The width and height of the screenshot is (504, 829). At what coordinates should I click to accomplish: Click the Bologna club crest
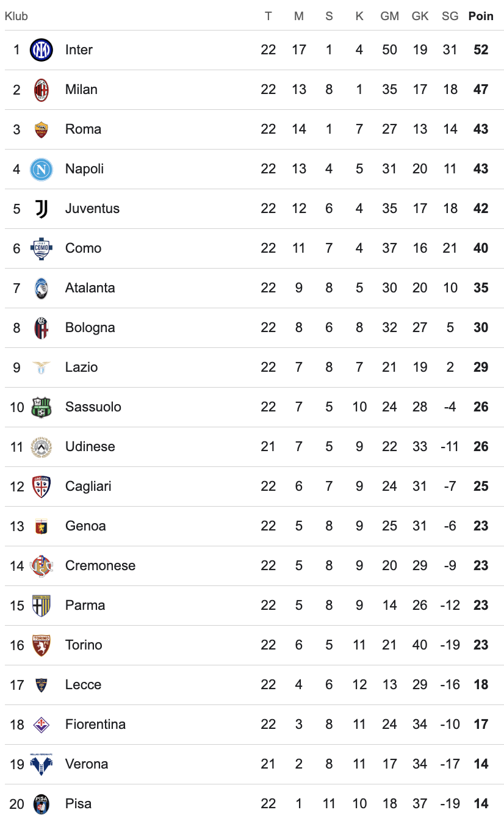(41, 328)
